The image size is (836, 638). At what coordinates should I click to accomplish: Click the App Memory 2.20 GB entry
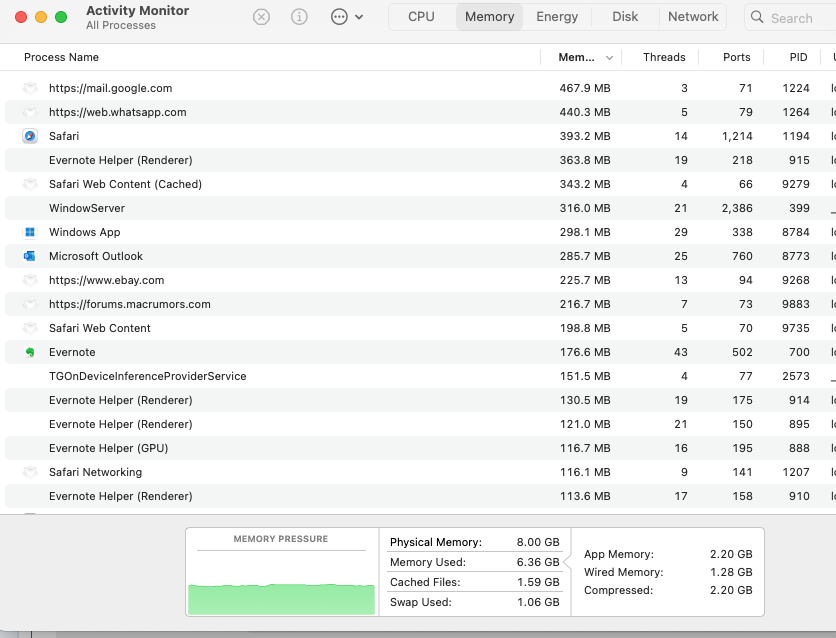coord(668,554)
